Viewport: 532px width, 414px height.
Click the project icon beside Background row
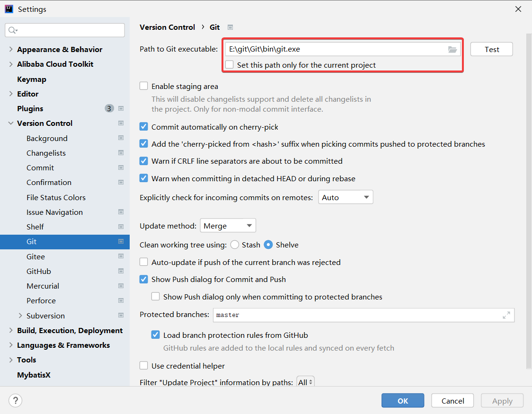[121, 138]
